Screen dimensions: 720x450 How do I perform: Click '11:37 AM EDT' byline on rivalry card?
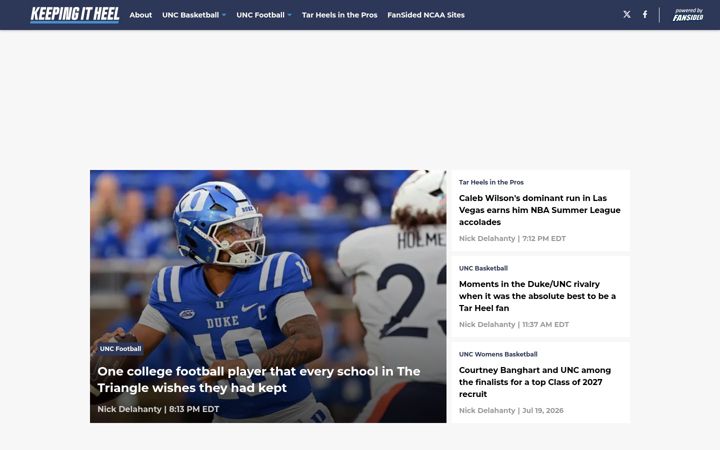click(546, 325)
